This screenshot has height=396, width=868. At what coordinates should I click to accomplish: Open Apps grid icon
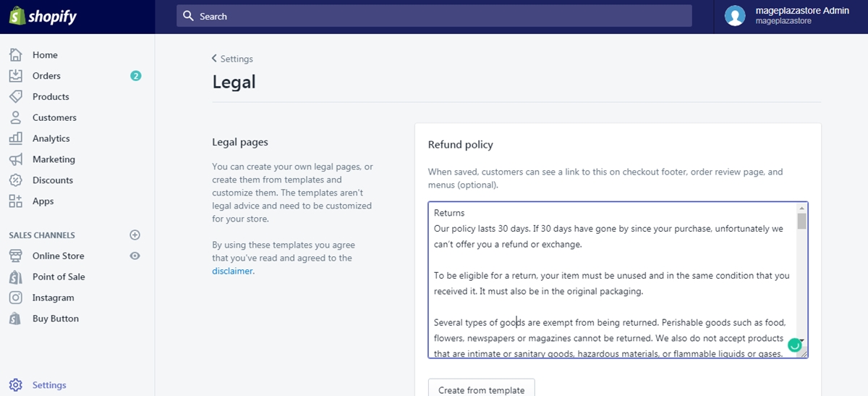click(15, 201)
